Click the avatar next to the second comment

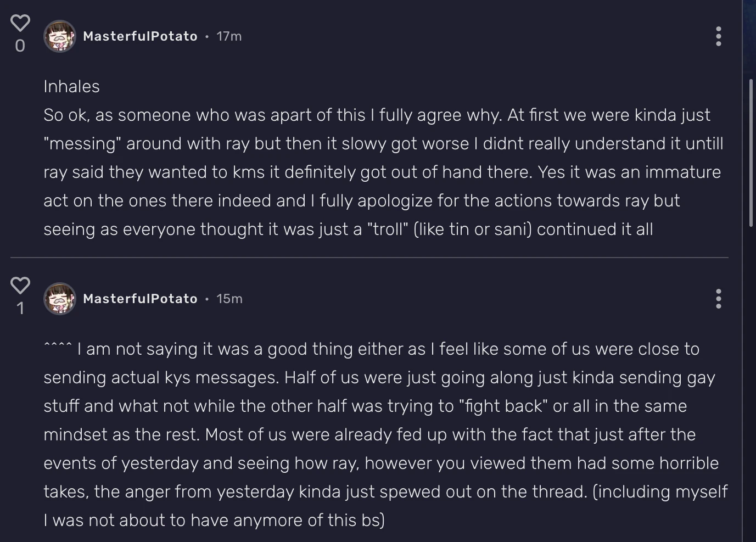[60, 299]
